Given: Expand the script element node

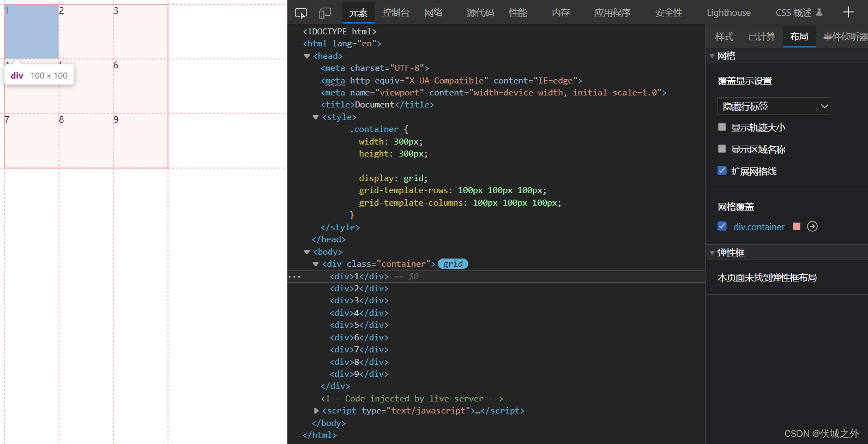Looking at the screenshot, I should (x=316, y=411).
